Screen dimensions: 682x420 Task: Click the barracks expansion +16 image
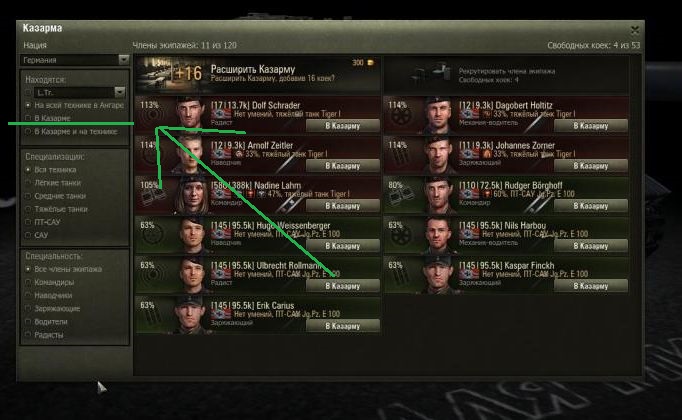172,73
